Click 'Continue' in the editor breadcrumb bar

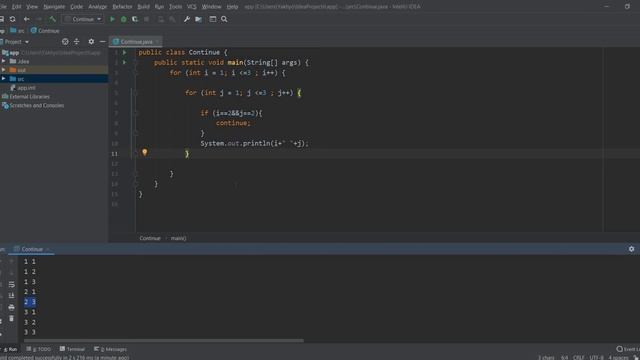coord(150,238)
